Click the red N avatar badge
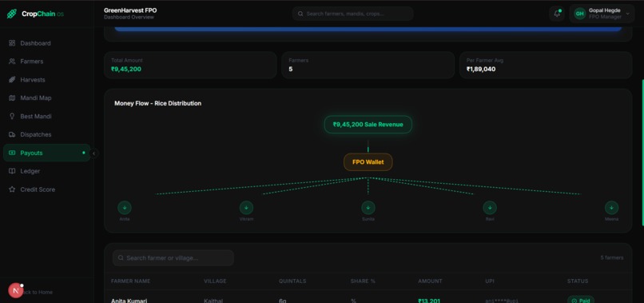This screenshot has height=303, width=644. 16,291
